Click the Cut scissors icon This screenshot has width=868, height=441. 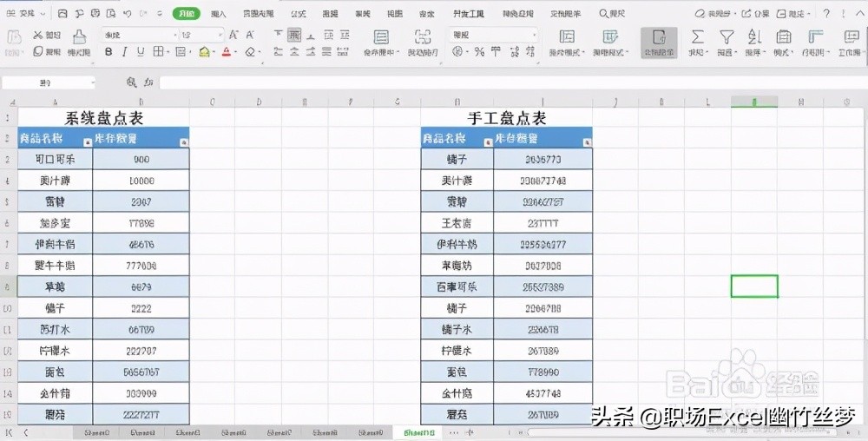pyautogui.click(x=38, y=35)
